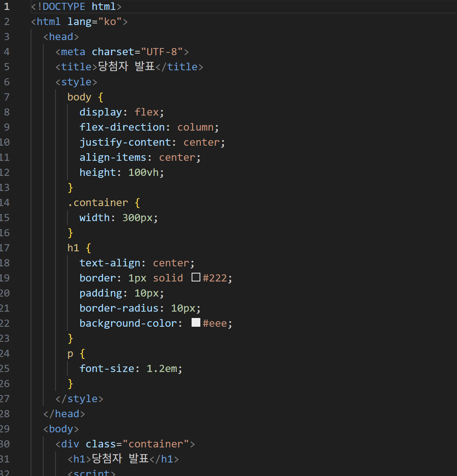Click line number 1 in the gutter
Viewport: 457px width, 476px height.
(7, 6)
